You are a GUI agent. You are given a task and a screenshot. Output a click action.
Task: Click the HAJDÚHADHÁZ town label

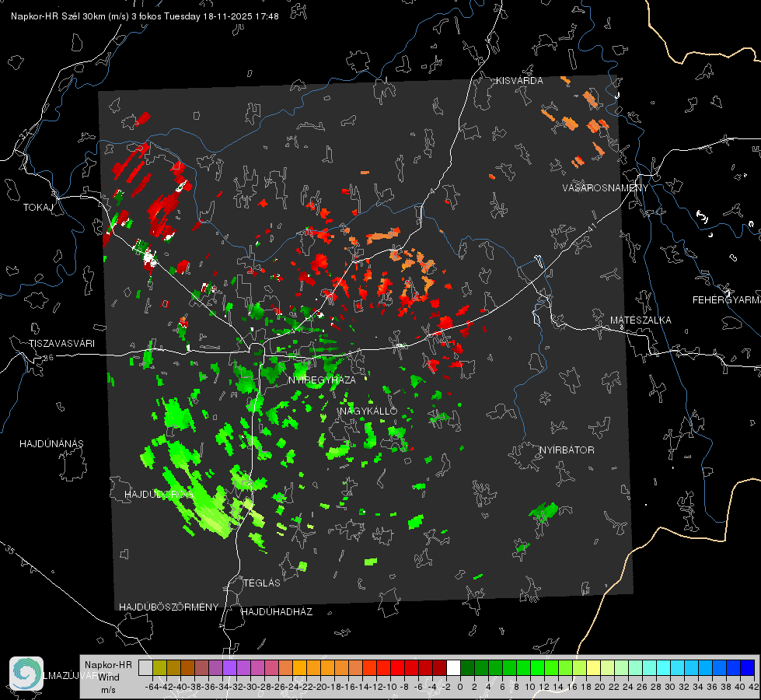tap(277, 612)
